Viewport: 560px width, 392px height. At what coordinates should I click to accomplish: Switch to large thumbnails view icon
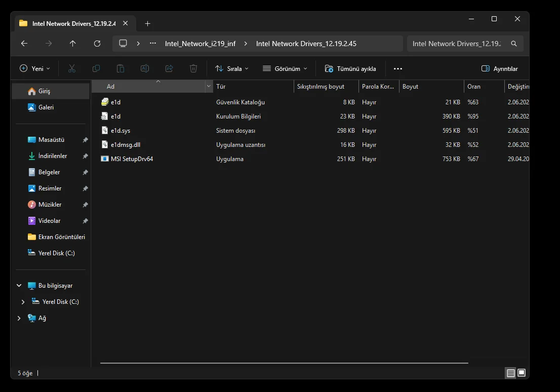coord(522,373)
